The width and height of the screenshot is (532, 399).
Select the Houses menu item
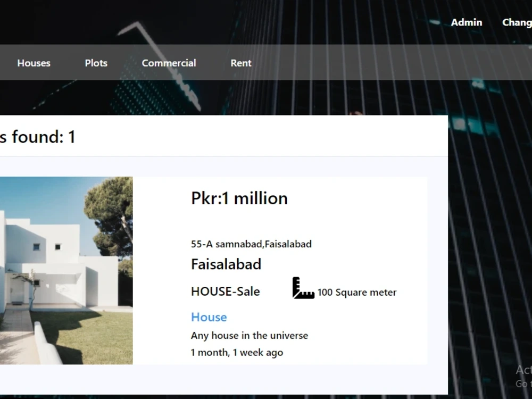[34, 63]
